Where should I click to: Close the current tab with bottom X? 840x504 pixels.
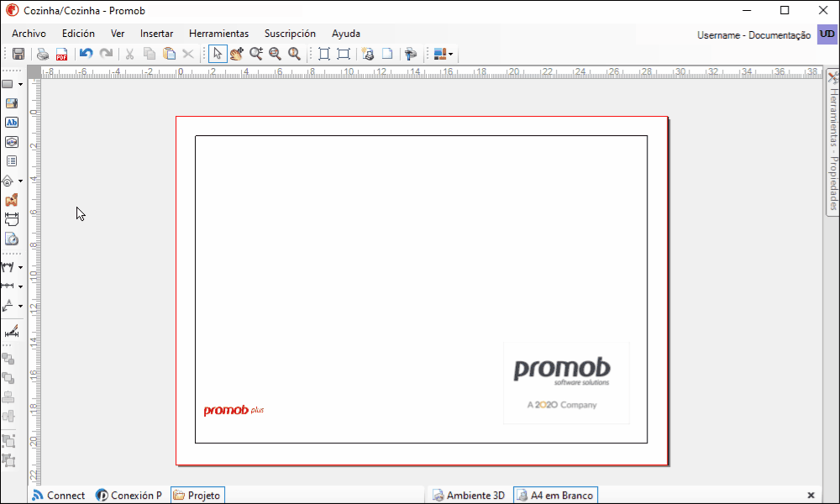(811, 496)
